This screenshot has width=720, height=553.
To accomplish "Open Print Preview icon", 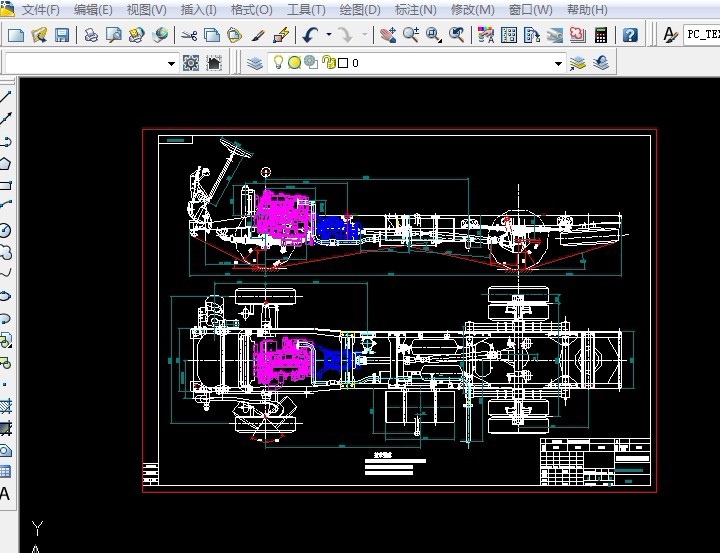I will (113, 35).
